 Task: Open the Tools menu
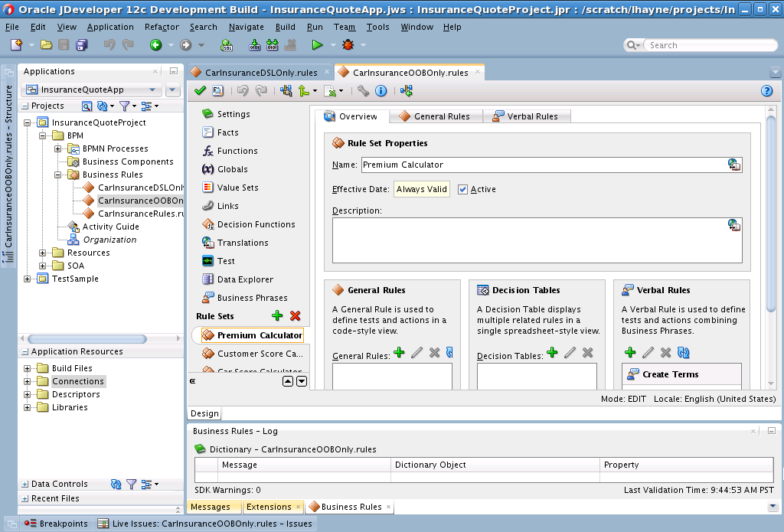(x=377, y=27)
